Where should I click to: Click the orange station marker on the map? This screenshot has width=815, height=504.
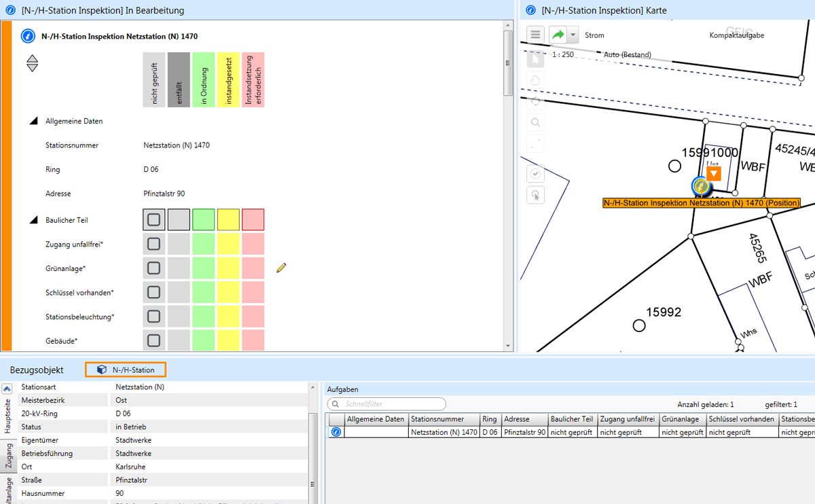pyautogui.click(x=713, y=174)
